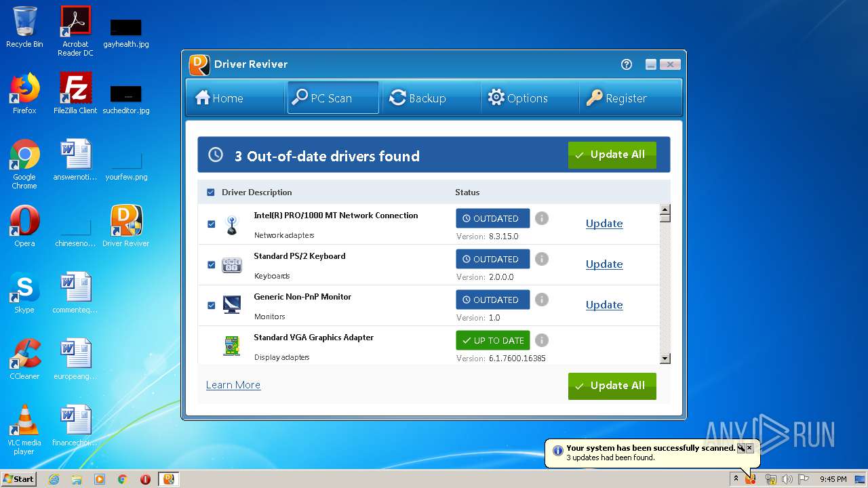Close the scan notification balloon

click(x=749, y=448)
